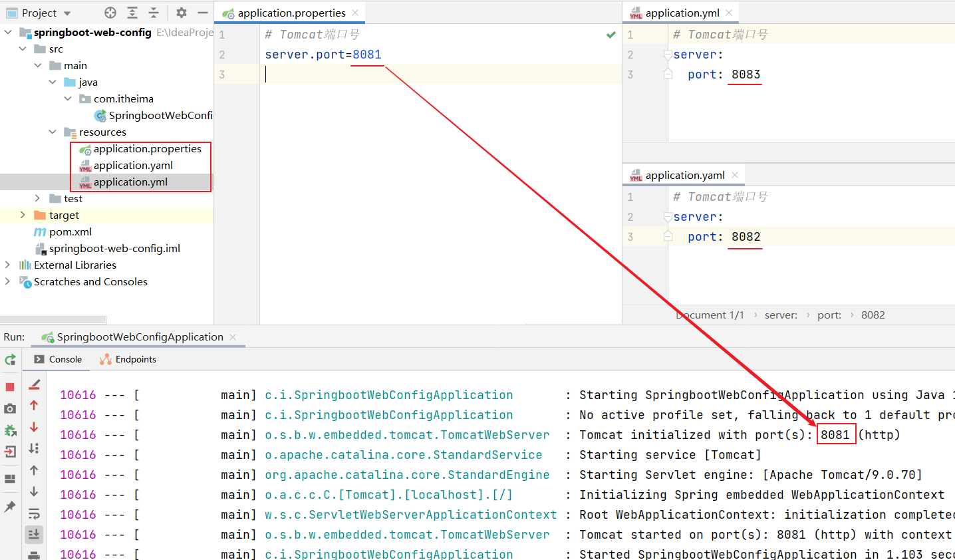Click the Clear All pencil icon in console
This screenshot has height=560, width=955.
click(35, 384)
